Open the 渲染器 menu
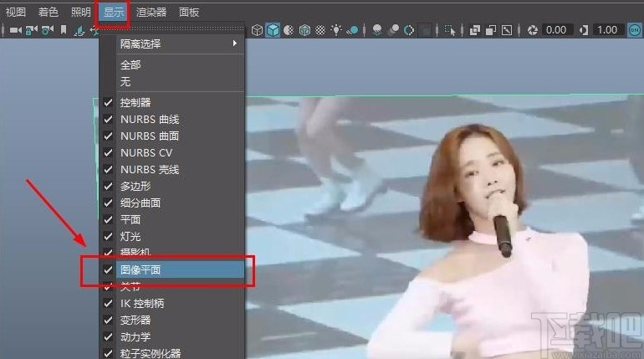The height and width of the screenshot is (359, 644). pos(151,12)
